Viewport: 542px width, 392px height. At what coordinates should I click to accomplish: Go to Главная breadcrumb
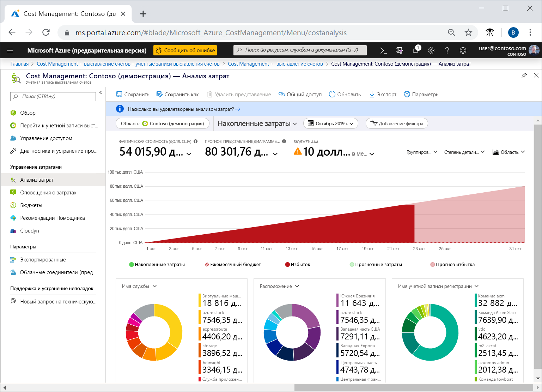tap(19, 64)
